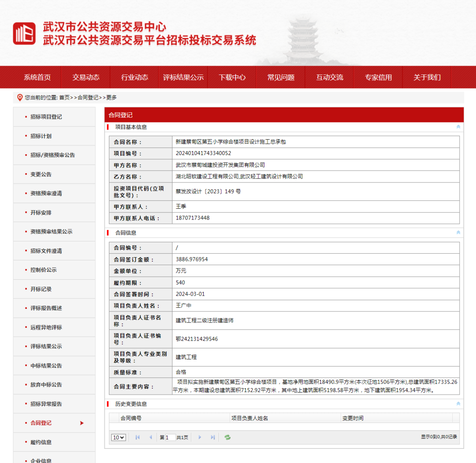476x463 pixels.
Task: Go to last page in pager
Action: (213, 437)
